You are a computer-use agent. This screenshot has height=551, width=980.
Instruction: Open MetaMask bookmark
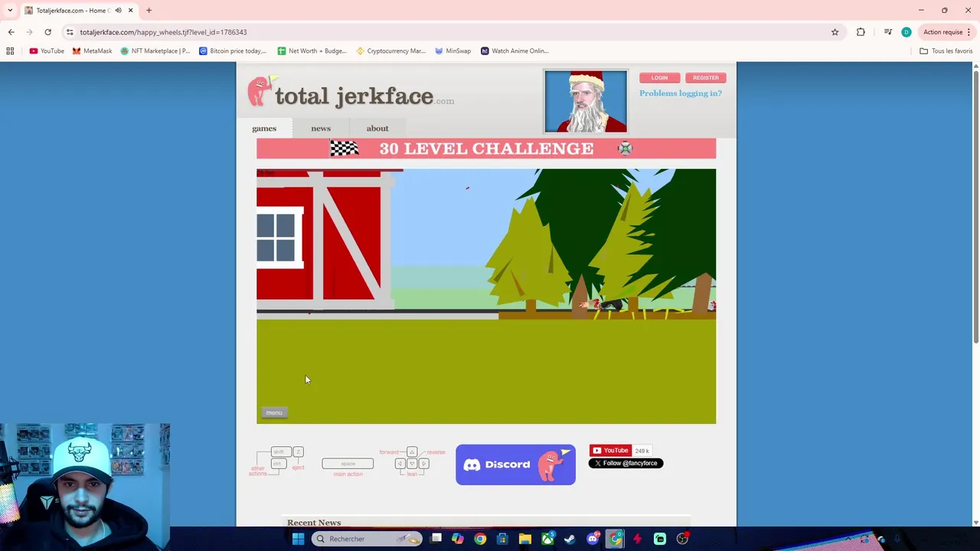click(x=92, y=51)
